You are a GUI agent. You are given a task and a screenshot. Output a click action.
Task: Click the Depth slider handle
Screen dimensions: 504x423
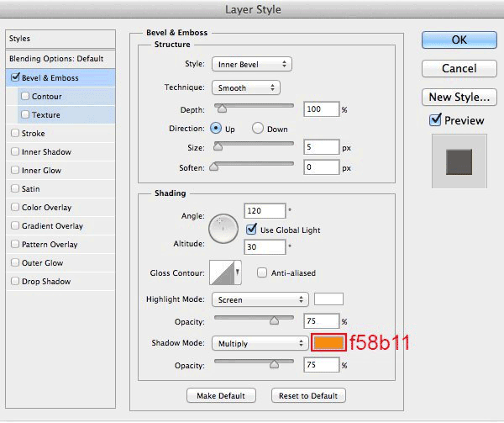(222, 108)
